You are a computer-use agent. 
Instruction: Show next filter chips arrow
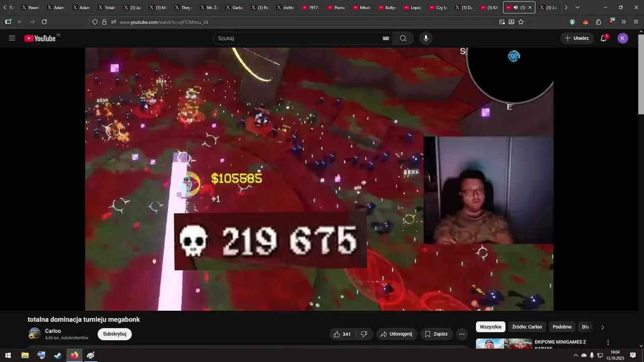point(603,327)
